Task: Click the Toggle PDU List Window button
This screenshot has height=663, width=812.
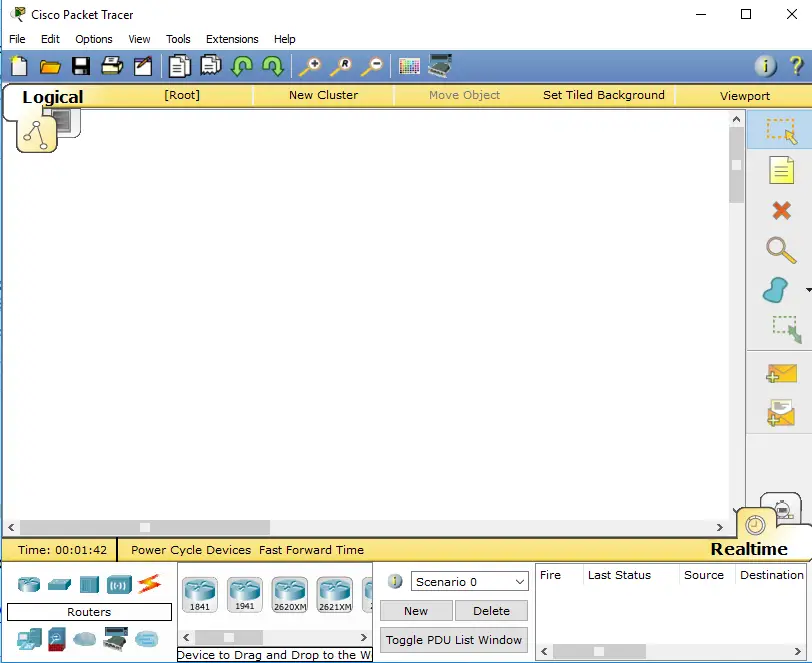Action: (x=453, y=640)
